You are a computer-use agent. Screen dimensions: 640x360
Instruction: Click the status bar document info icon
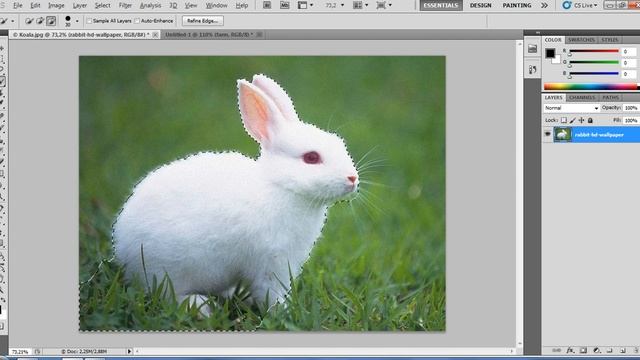pos(37,351)
